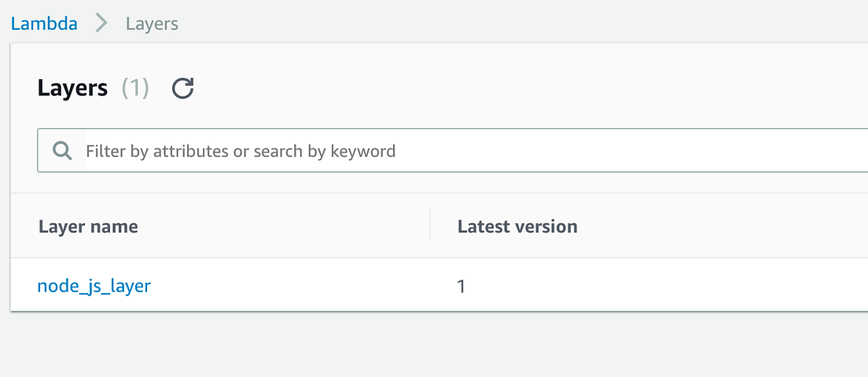Select the Layers breadcrumb item
This screenshot has height=377, width=868.
tap(152, 24)
